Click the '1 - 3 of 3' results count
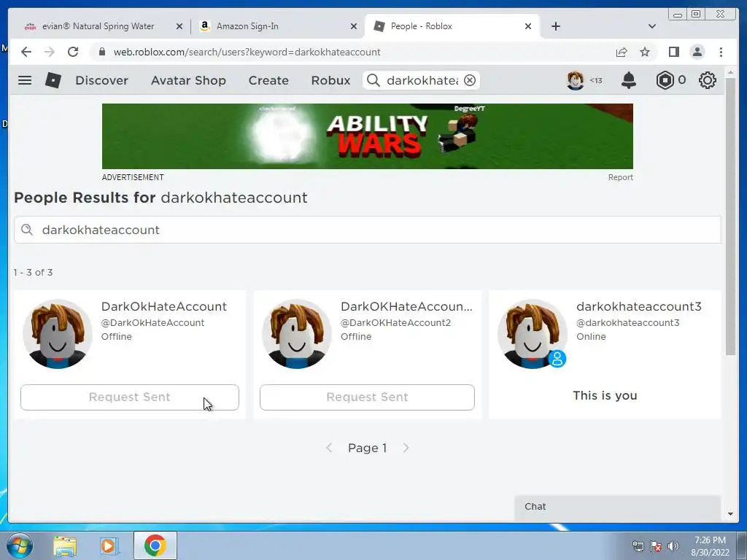The image size is (747, 560). (33, 273)
